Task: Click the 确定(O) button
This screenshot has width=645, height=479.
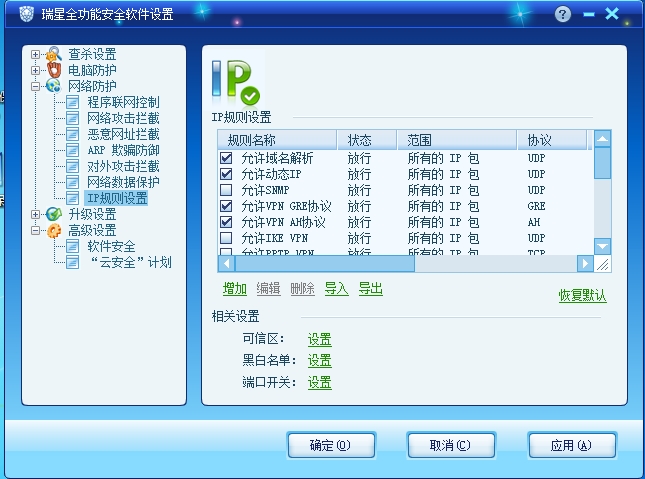Action: pyautogui.click(x=332, y=445)
